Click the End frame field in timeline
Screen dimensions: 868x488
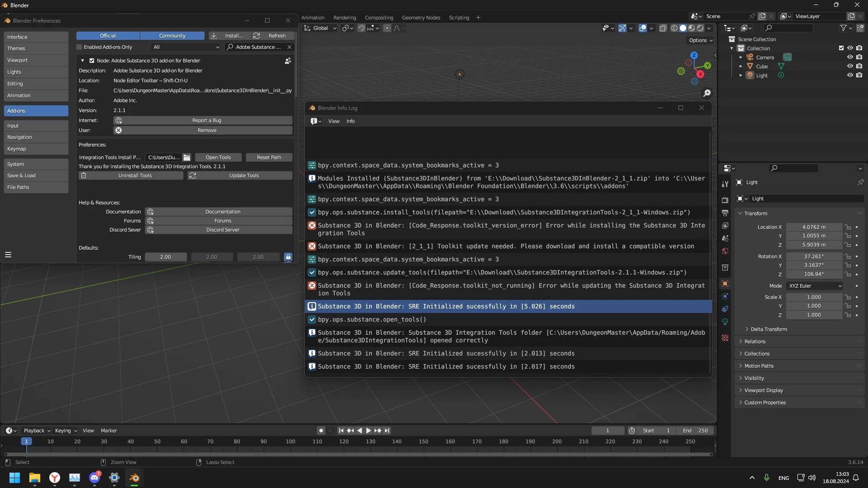696,431
